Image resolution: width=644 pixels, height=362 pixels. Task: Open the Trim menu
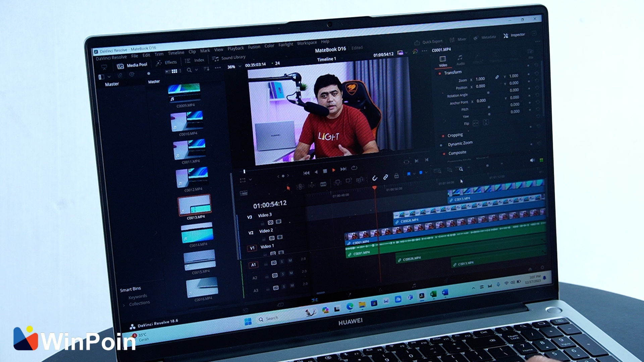(x=159, y=54)
